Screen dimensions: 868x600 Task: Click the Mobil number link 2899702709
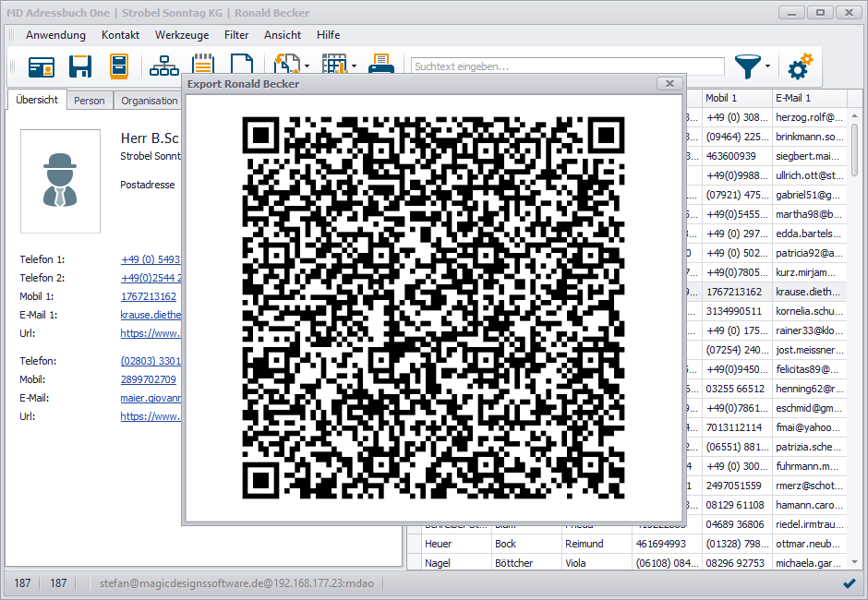[149, 379]
